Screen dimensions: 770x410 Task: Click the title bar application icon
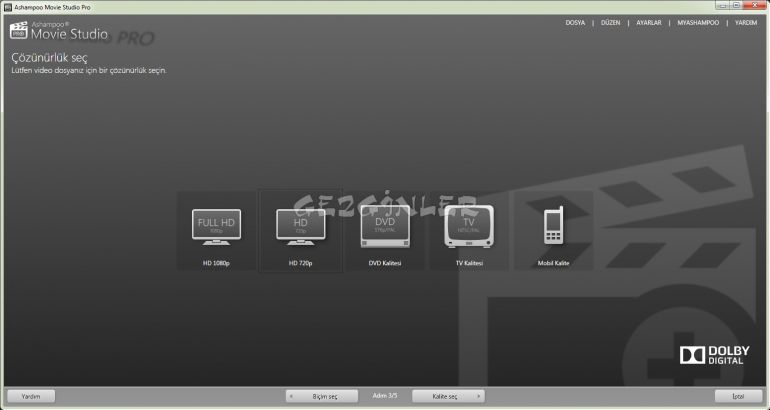[7, 7]
